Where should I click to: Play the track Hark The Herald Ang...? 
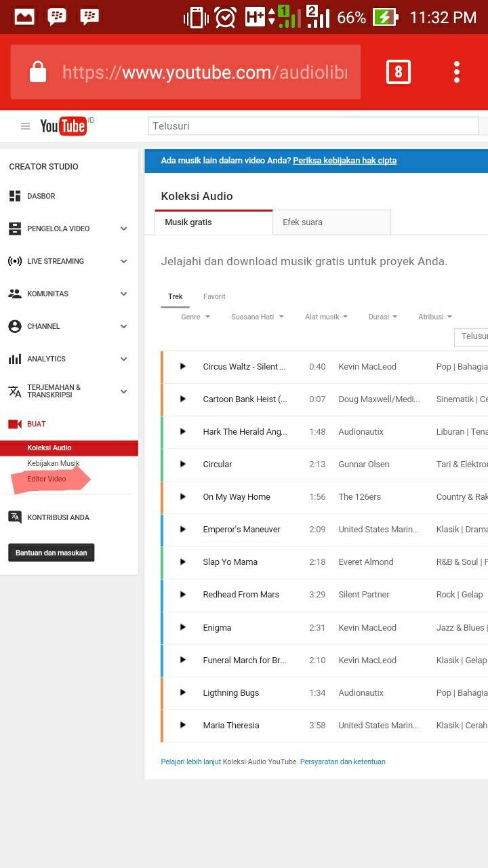tap(182, 431)
